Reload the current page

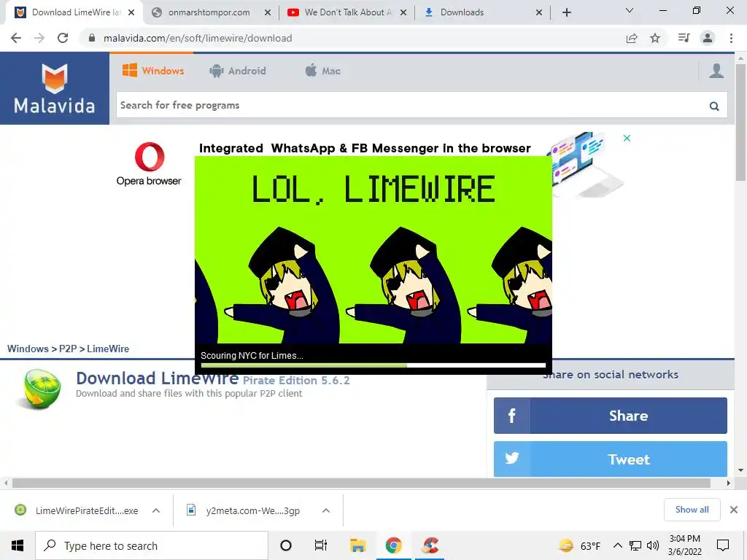tap(63, 38)
